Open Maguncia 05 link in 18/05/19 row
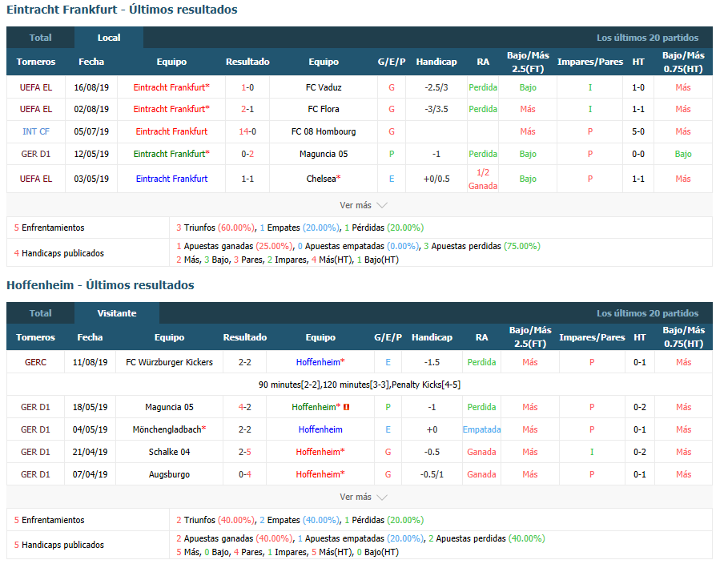 coord(169,407)
